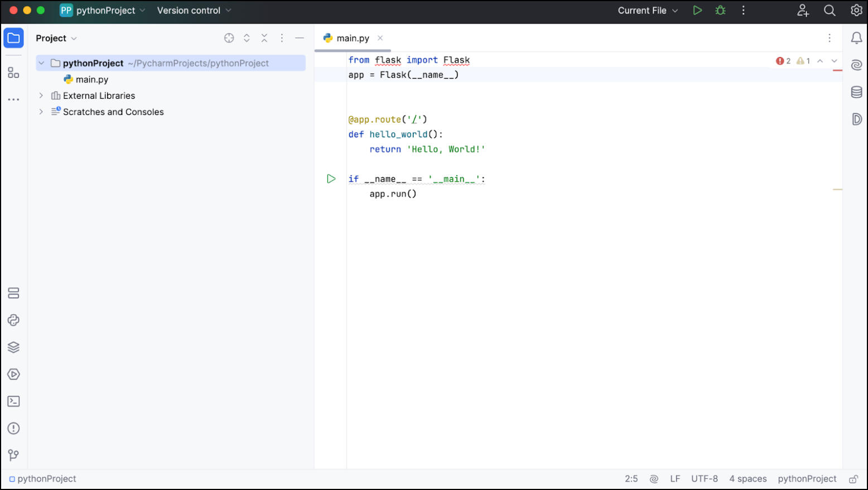The image size is (868, 490).
Task: Debug the current file with bug icon
Action: (x=721, y=10)
